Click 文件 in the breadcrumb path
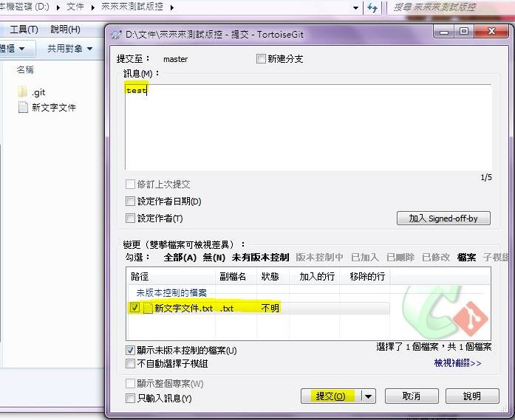This screenshot has width=515, height=420. tap(75, 7)
